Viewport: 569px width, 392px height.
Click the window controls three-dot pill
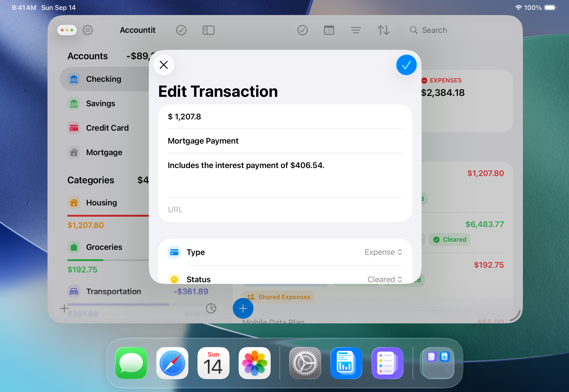tap(67, 30)
